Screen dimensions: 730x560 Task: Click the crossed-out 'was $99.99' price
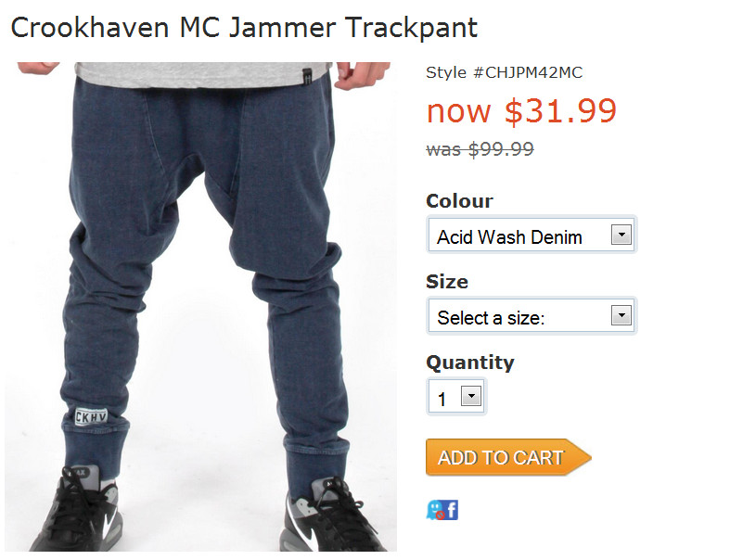click(480, 149)
